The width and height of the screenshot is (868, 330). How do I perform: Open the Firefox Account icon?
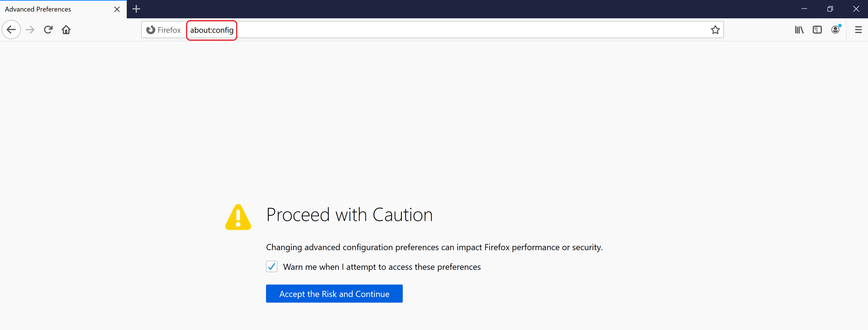coord(835,30)
